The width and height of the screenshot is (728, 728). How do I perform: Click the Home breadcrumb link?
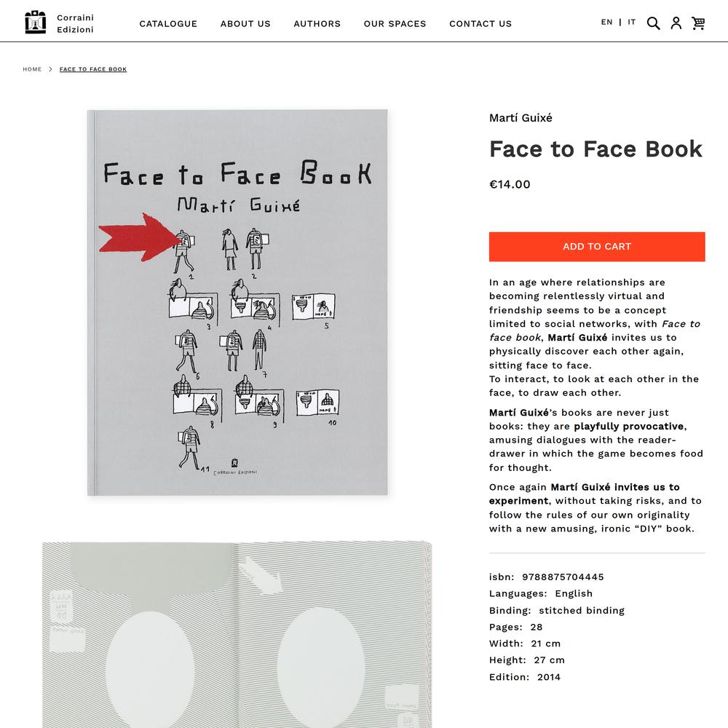pyautogui.click(x=32, y=69)
